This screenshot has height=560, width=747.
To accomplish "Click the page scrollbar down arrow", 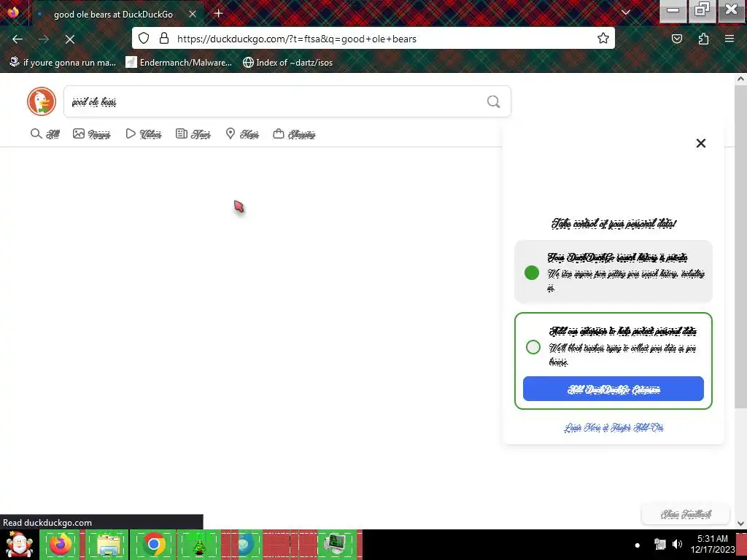I will click(x=740, y=523).
